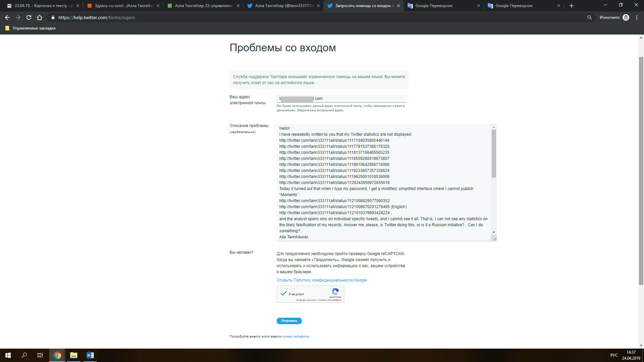The height and width of the screenshot is (362, 644).
Task: Click the address bar URL
Action: (97, 17)
